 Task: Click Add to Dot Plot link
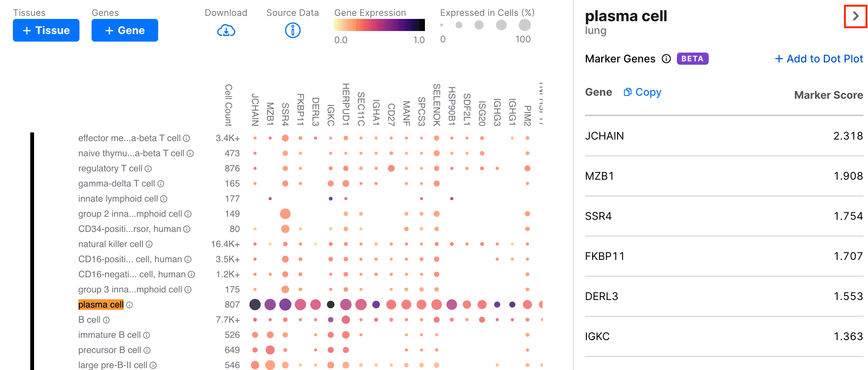819,59
